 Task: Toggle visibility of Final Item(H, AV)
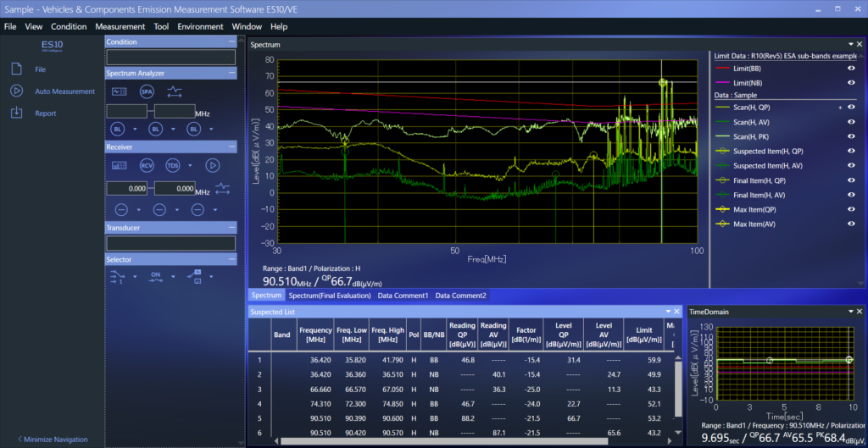pyautogui.click(x=851, y=195)
